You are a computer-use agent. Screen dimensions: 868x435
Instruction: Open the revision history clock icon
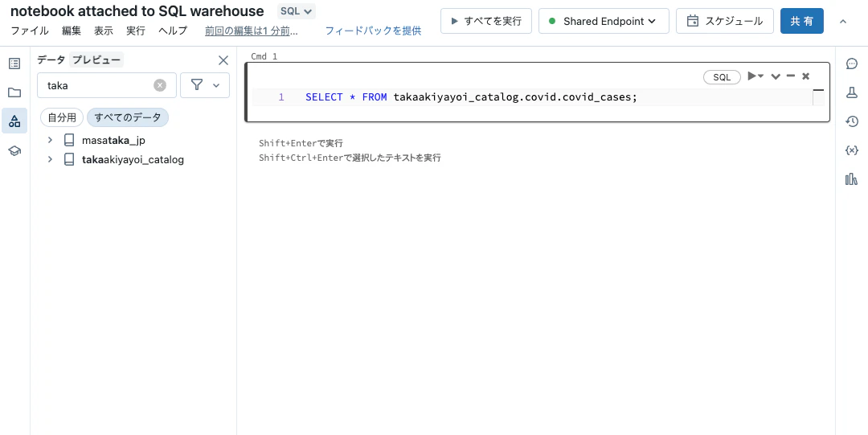click(x=852, y=121)
